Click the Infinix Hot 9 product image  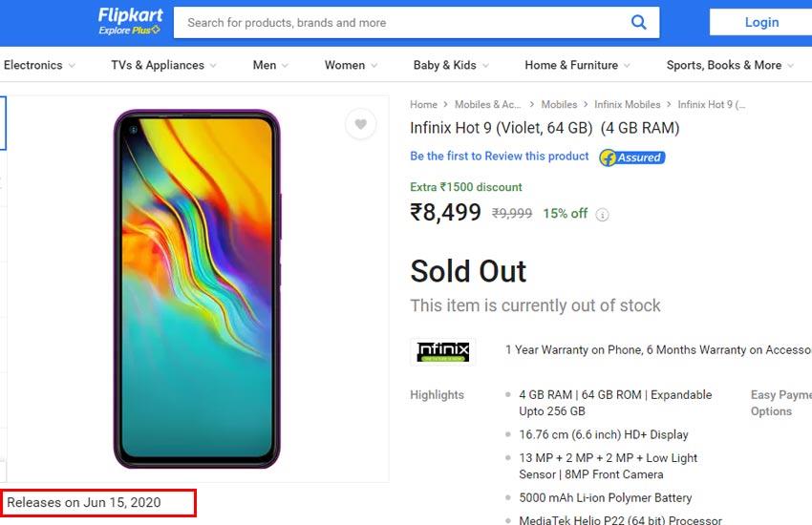point(197,288)
